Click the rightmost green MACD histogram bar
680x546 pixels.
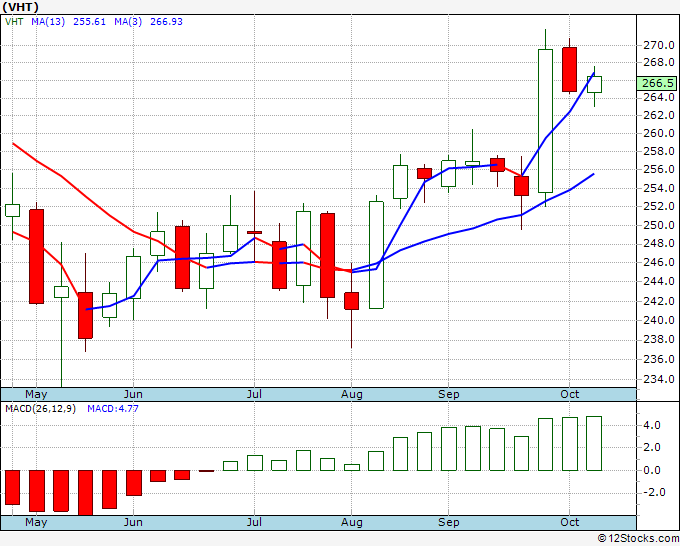tap(594, 444)
